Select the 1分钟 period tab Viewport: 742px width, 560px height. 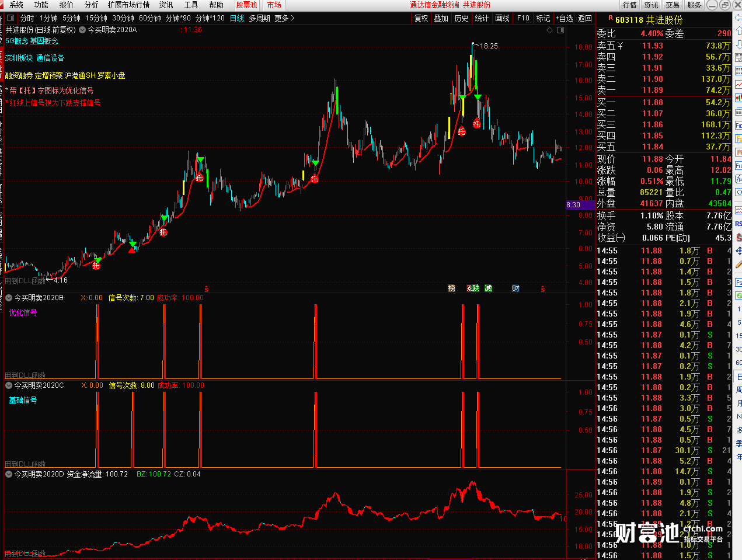48,18
